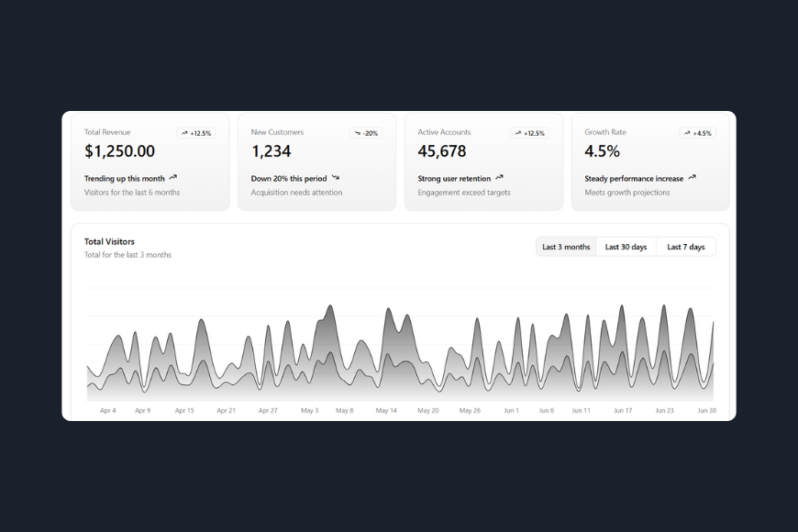This screenshot has height=532, width=798.
Task: Click the May 14 label on chart axis
Action: tap(387, 411)
